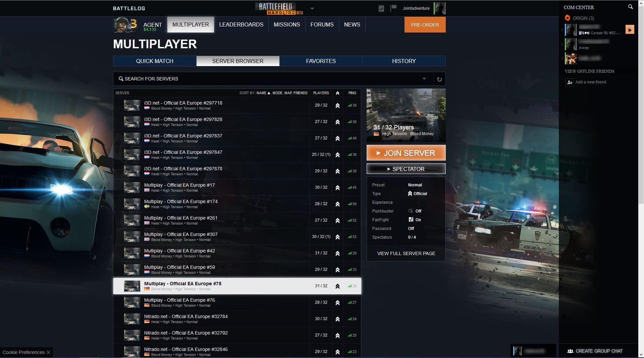Open Cookie Preferences
Viewport: 644px width, 358px height.
[23, 352]
